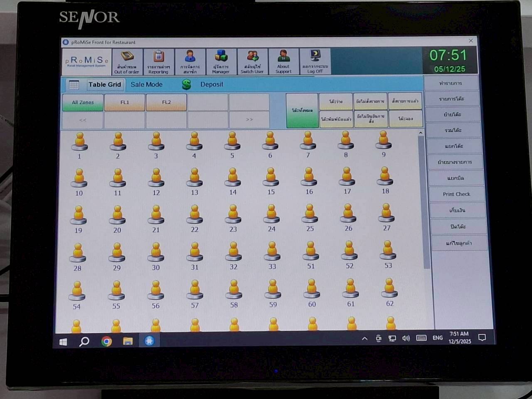Click the Switch User icon
Image resolution: width=532 pixels, height=399 pixels.
point(252,62)
